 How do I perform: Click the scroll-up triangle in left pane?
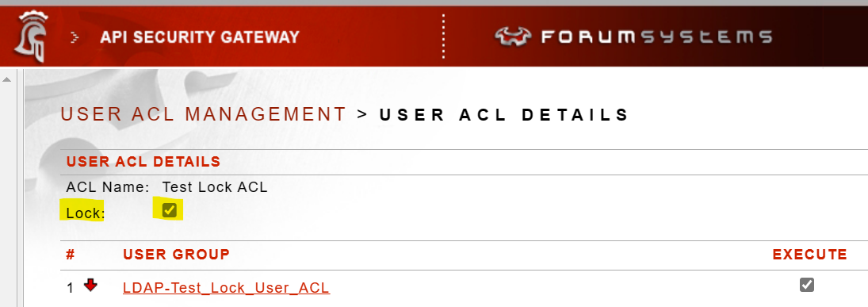click(7, 80)
